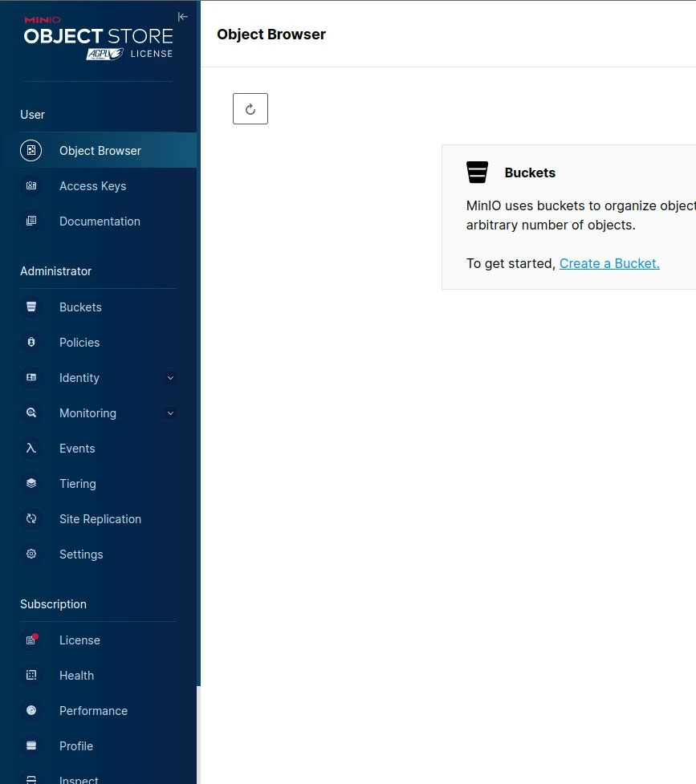Refresh the object browser list
Viewport: 696px width, 784px height.
(x=250, y=108)
